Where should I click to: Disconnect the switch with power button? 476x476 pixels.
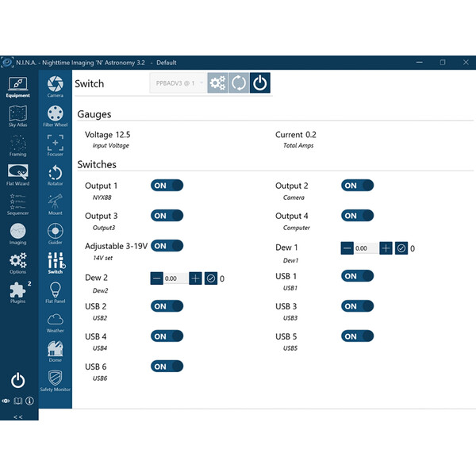pos(260,83)
